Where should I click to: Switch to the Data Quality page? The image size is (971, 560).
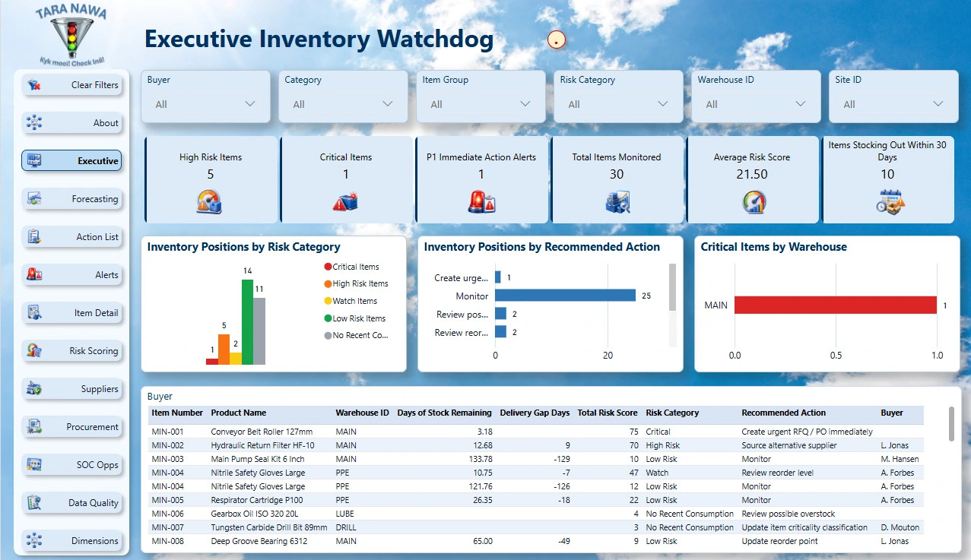(x=71, y=503)
